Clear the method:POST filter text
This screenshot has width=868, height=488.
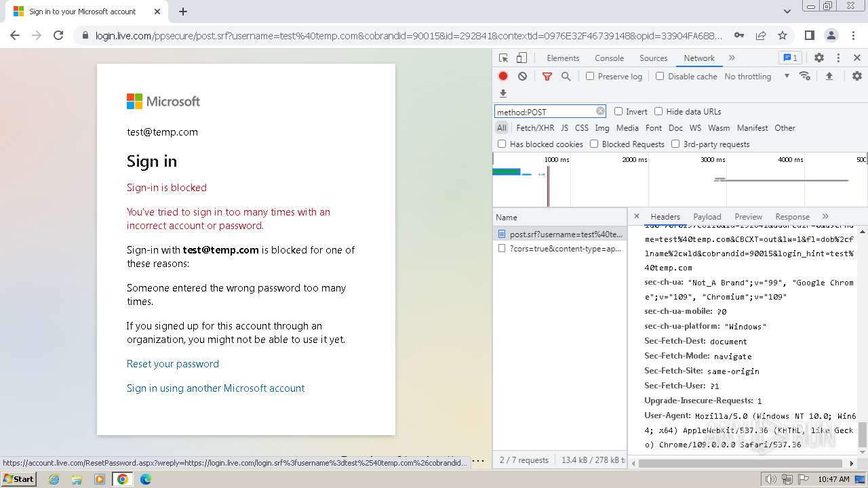[600, 111]
